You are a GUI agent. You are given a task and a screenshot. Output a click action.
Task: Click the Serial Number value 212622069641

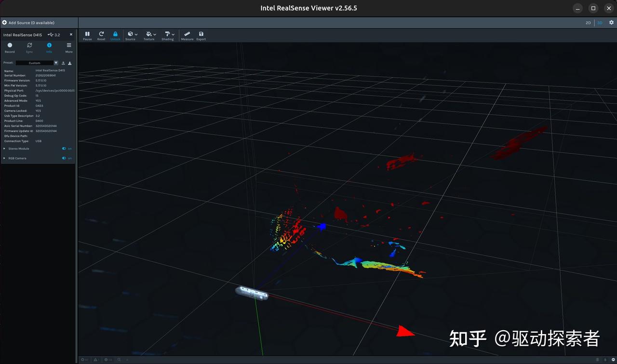(x=46, y=76)
